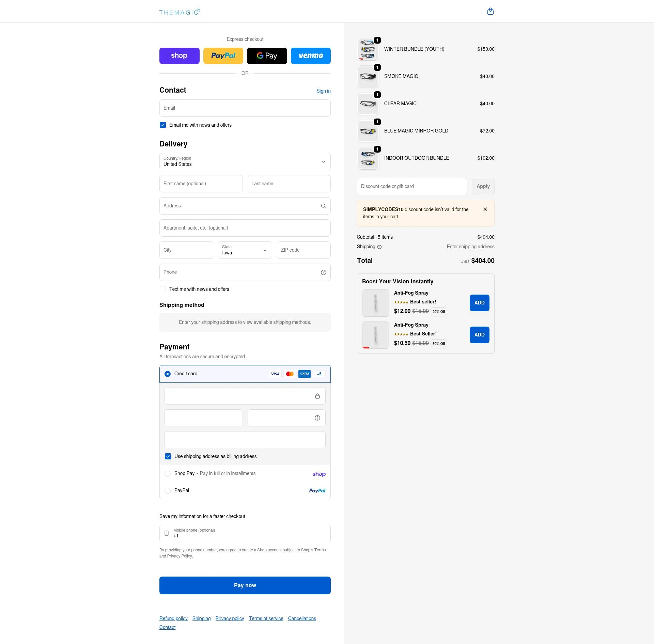Viewport: 654px width, 644px height.
Task: Open the cart bag icon
Action: 490,11
